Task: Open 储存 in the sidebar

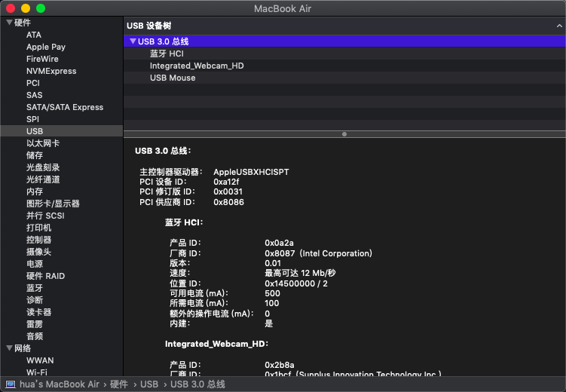Action: click(35, 155)
